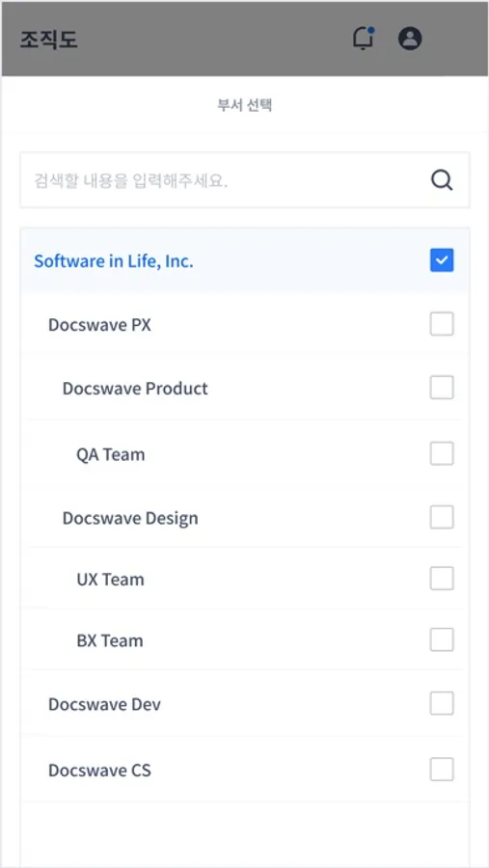Select the Docswave Design department label

coord(130,519)
